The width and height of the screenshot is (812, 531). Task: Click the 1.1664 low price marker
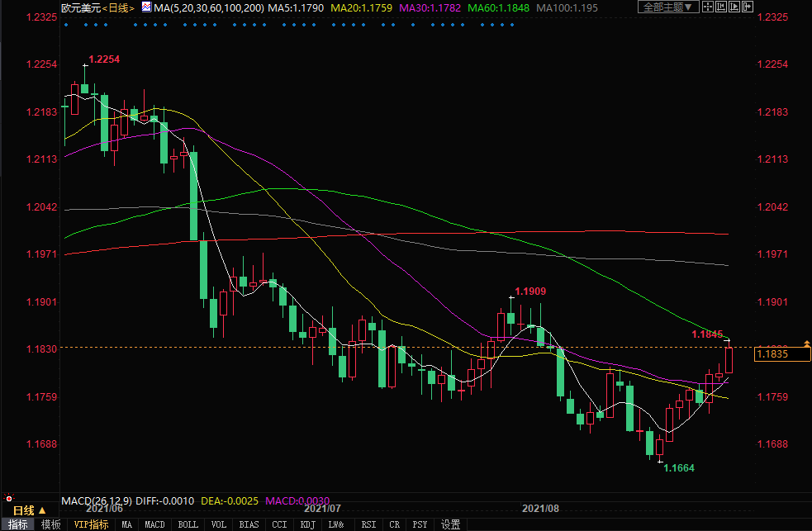point(679,467)
